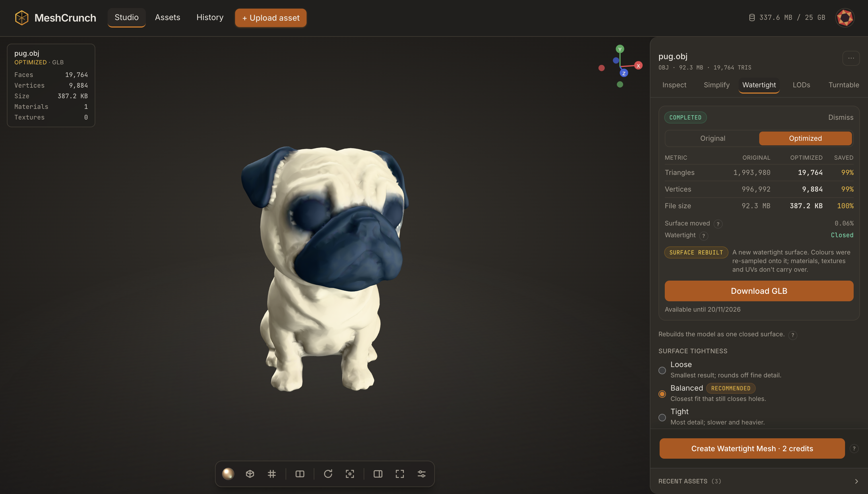Open the three-dot more options menu

[x=851, y=58]
